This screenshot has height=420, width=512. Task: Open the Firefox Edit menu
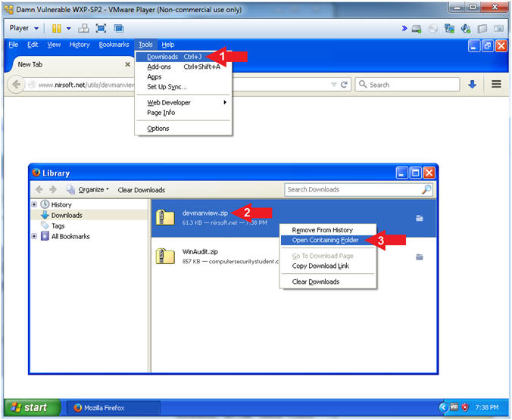(33, 45)
